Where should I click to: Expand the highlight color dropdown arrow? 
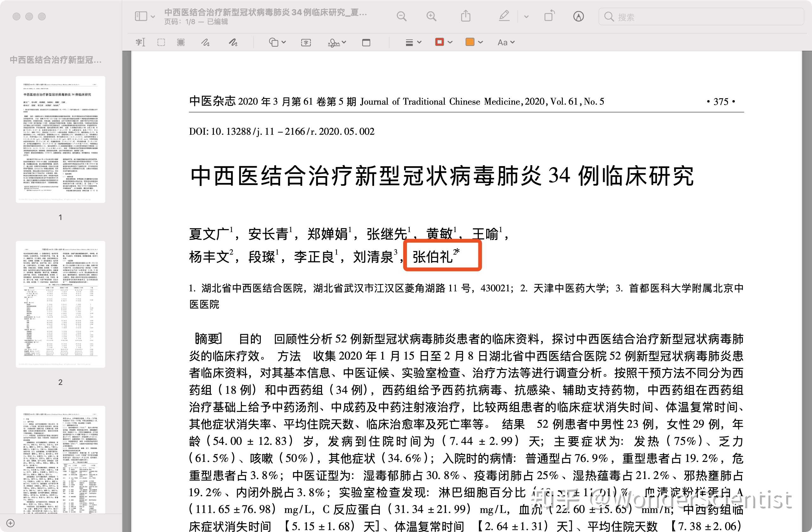click(x=526, y=17)
